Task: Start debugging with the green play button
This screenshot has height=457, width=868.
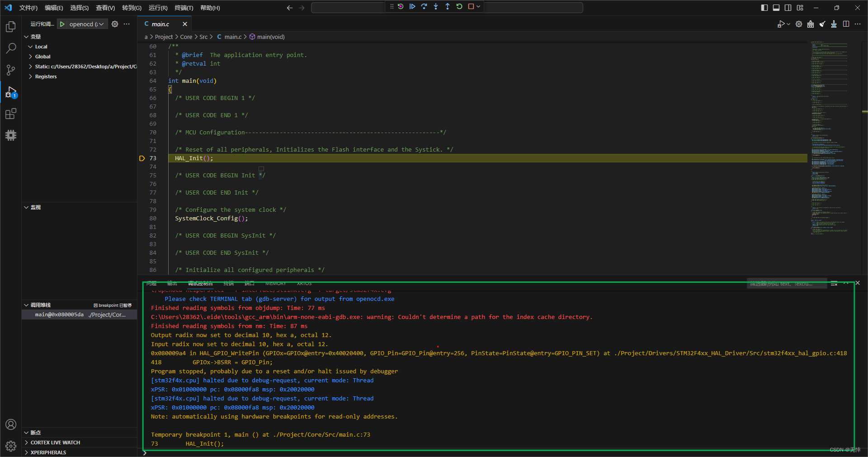Action: [62, 24]
